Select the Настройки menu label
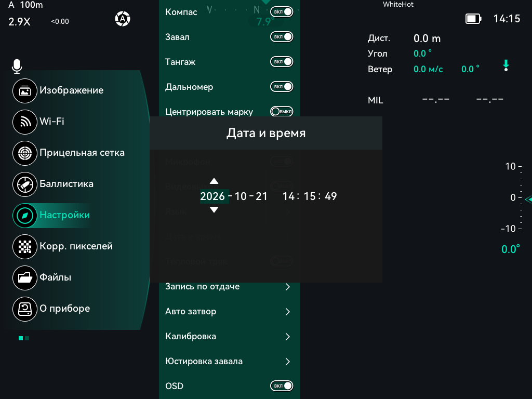 [x=65, y=215]
